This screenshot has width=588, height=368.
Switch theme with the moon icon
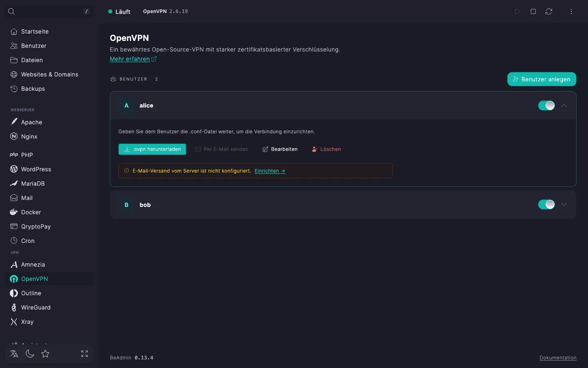point(30,354)
